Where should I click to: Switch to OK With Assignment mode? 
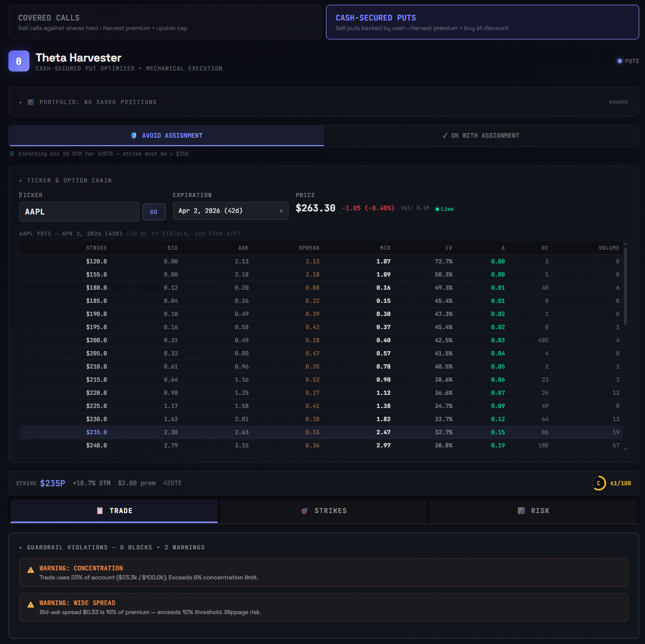pyautogui.click(x=481, y=136)
